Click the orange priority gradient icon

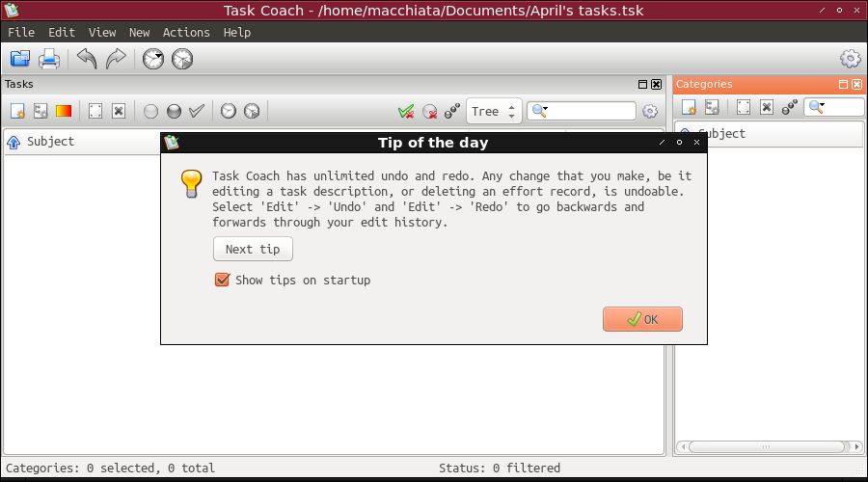pyautogui.click(x=64, y=111)
